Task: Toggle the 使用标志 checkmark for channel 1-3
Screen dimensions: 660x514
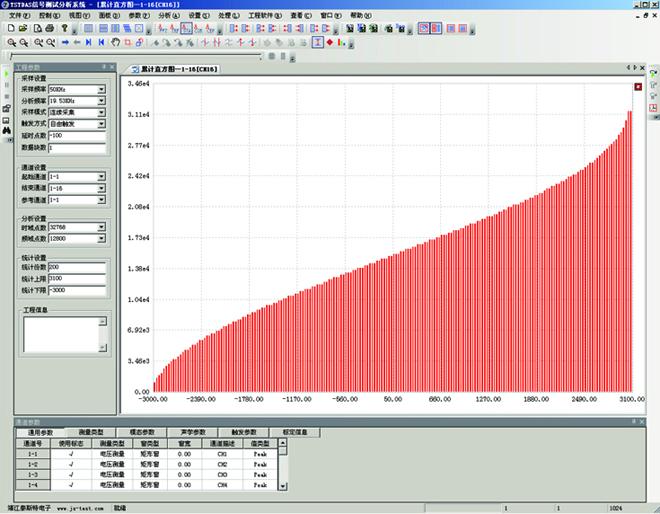Action: pos(71,475)
